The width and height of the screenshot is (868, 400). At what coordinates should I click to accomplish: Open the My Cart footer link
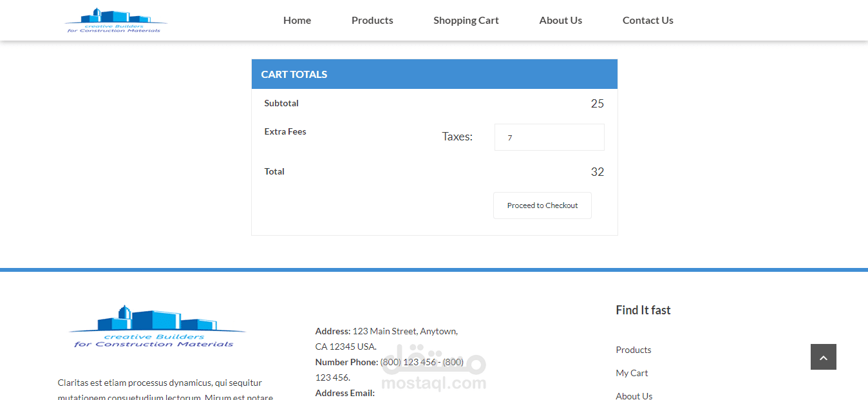(x=632, y=373)
